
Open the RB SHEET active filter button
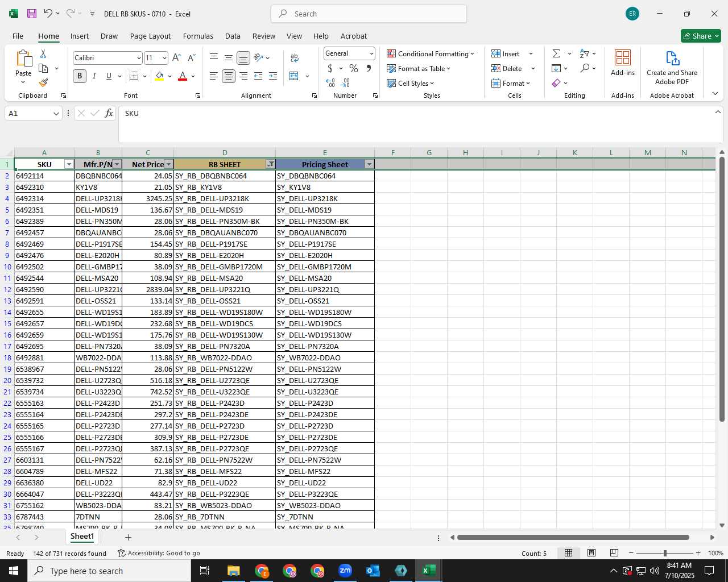270,164
